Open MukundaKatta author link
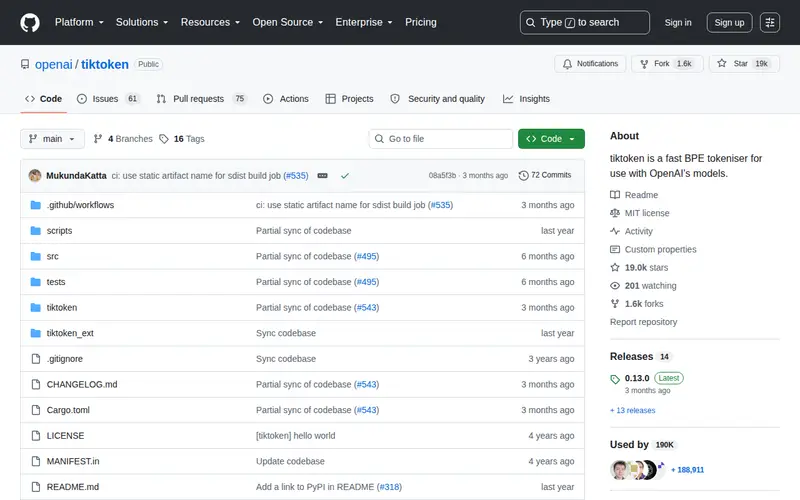Screen dimensions: 800x500 (77, 176)
